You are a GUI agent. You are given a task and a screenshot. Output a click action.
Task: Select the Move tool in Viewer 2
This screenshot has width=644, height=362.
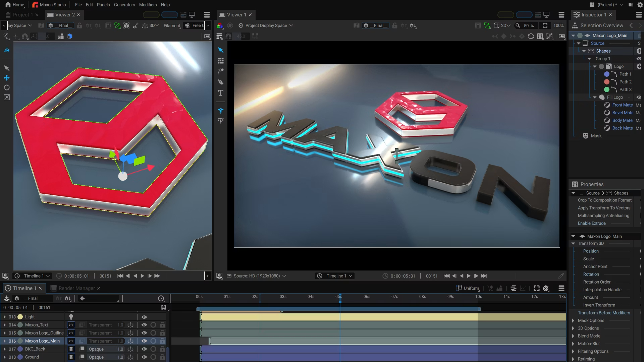[6, 78]
